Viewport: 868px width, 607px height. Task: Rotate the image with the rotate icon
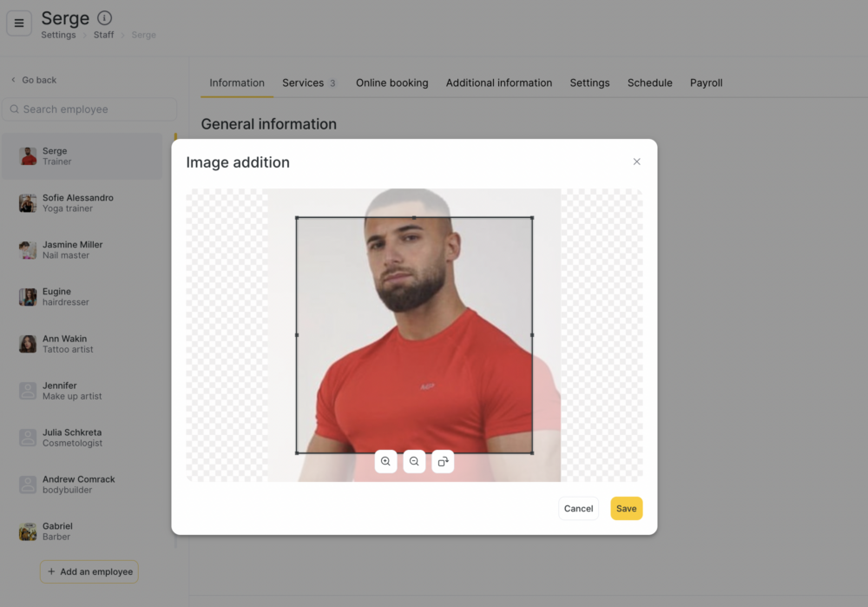click(x=443, y=461)
